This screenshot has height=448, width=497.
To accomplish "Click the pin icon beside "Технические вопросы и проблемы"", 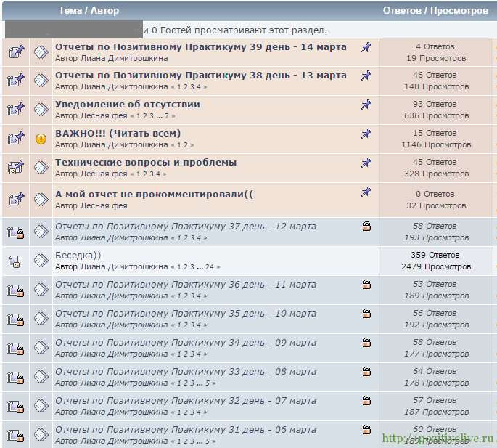I will (366, 163).
